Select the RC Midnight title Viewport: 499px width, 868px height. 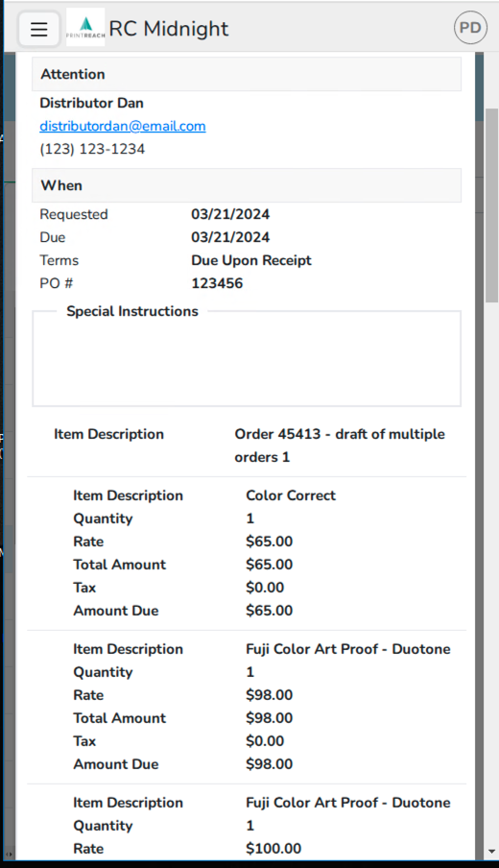coord(169,29)
